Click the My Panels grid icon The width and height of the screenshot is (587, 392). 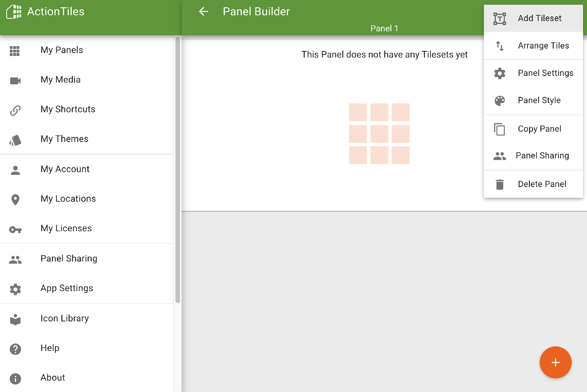[x=15, y=51]
